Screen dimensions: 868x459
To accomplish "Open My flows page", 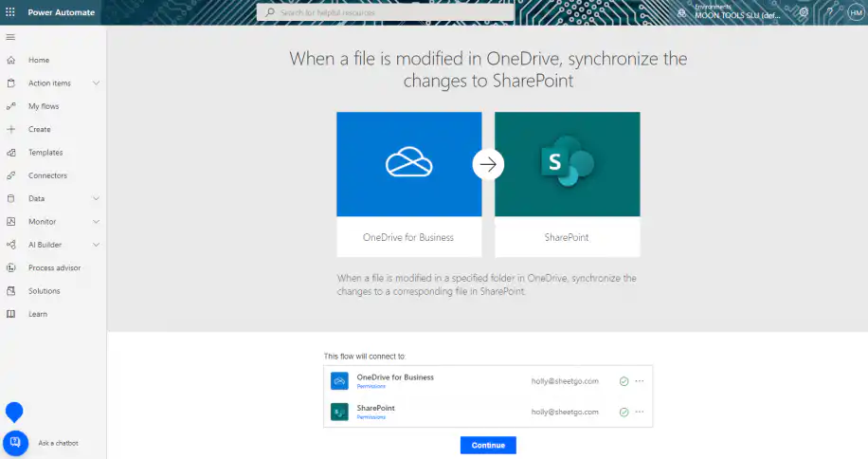I will [x=44, y=106].
